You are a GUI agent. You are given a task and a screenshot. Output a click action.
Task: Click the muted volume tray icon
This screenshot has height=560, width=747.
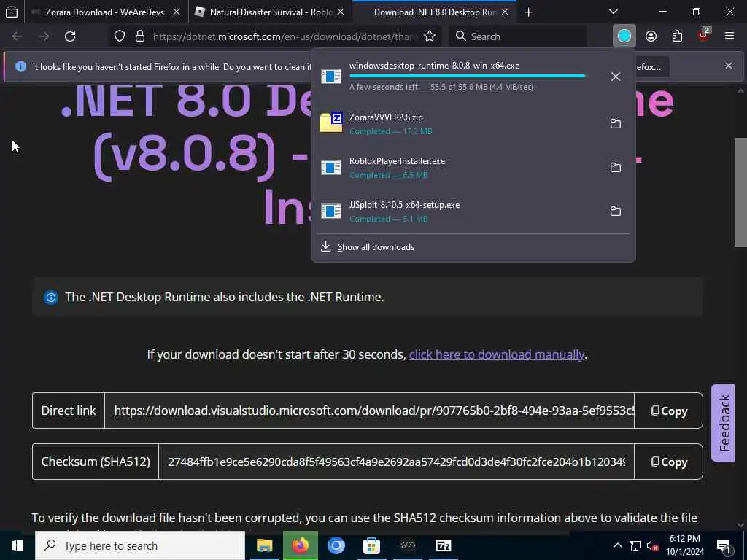(653, 545)
